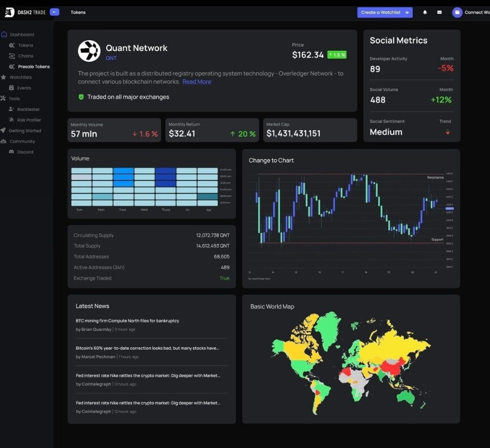The height and width of the screenshot is (448, 490).
Task: Click the Resistance label on chart
Action: pyautogui.click(x=435, y=178)
